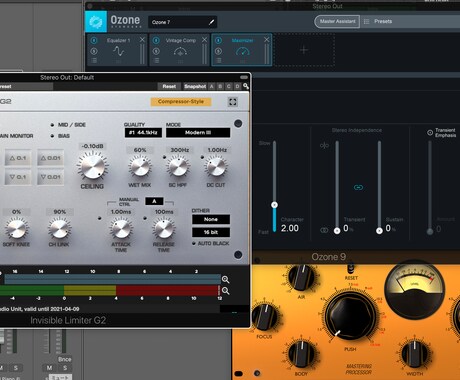The width and height of the screenshot is (460, 380).
Task: Open Equalizer 1 module preset list icon
Action: 94,60
